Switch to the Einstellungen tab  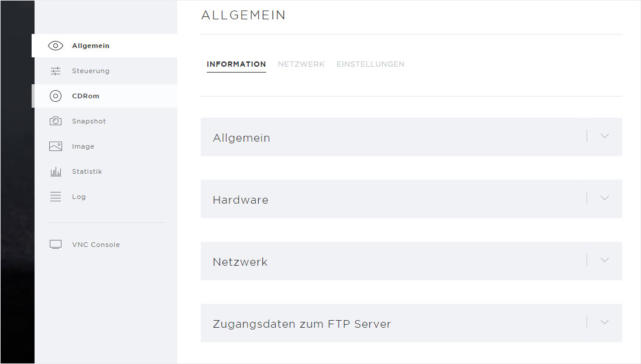coord(371,64)
